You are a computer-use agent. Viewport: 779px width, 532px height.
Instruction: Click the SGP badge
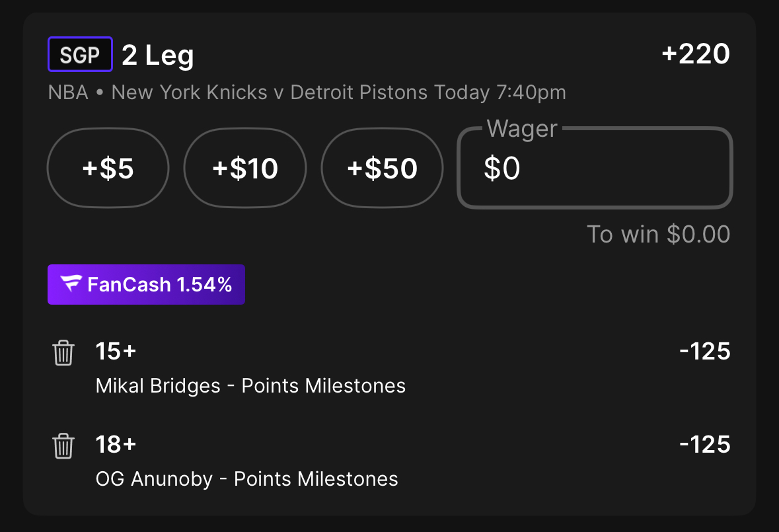(80, 55)
